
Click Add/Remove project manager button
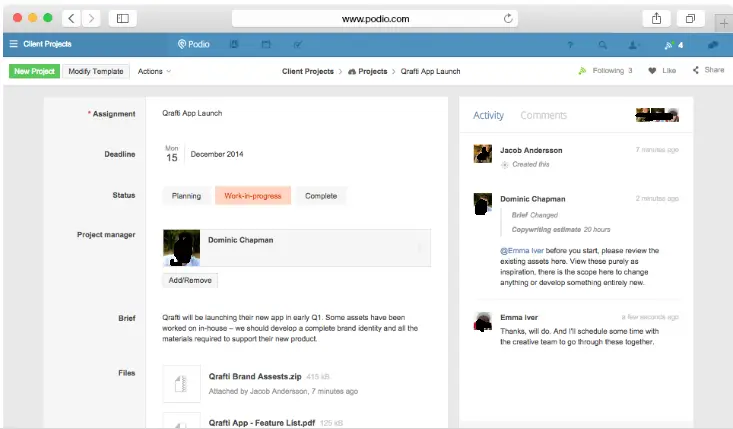(x=190, y=280)
